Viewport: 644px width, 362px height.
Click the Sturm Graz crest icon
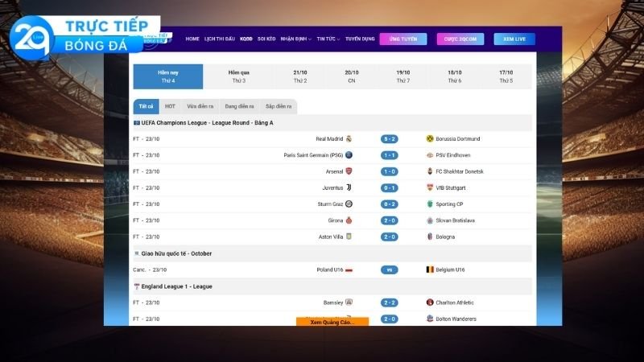pos(349,204)
